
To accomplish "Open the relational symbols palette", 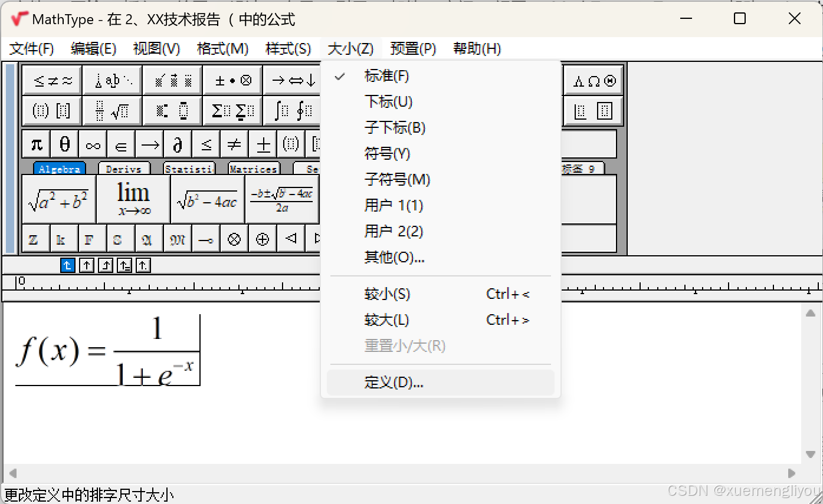I will tap(51, 80).
